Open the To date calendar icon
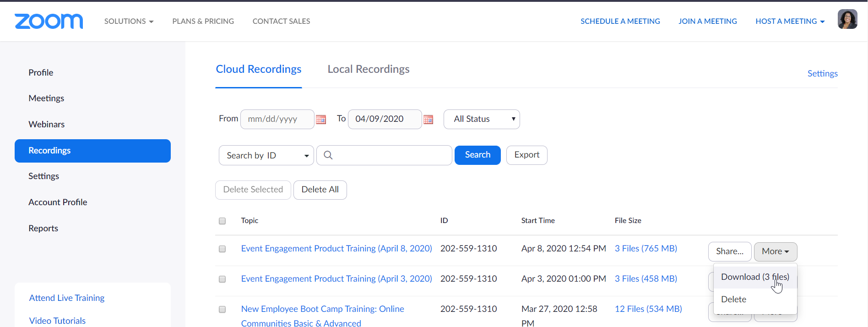The image size is (868, 327). 428,120
